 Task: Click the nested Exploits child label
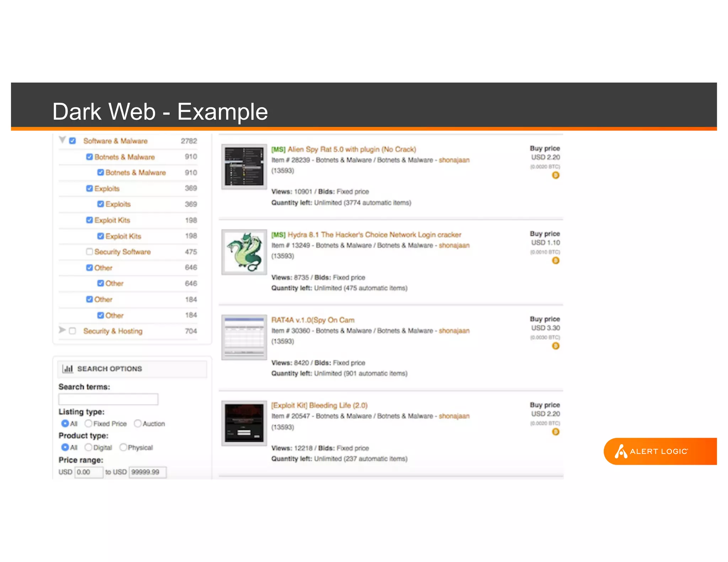pos(118,204)
